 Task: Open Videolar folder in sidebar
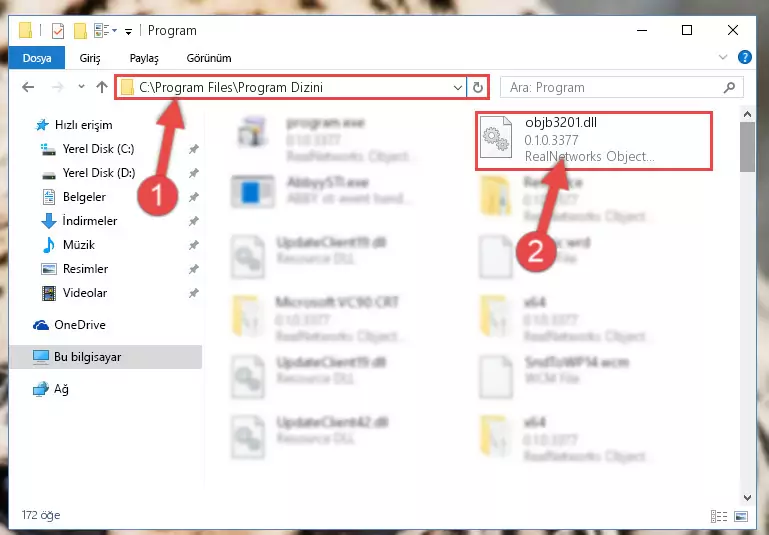pyautogui.click(x=85, y=293)
